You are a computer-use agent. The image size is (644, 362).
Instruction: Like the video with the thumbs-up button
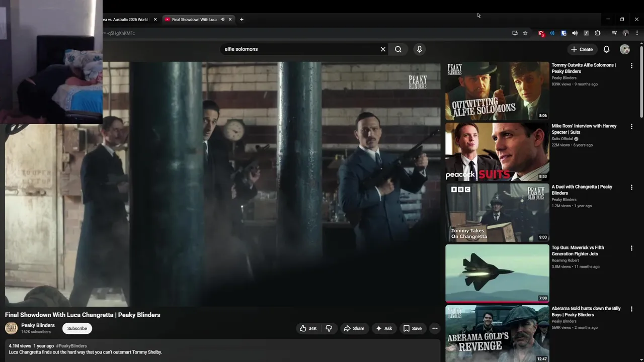point(308,328)
